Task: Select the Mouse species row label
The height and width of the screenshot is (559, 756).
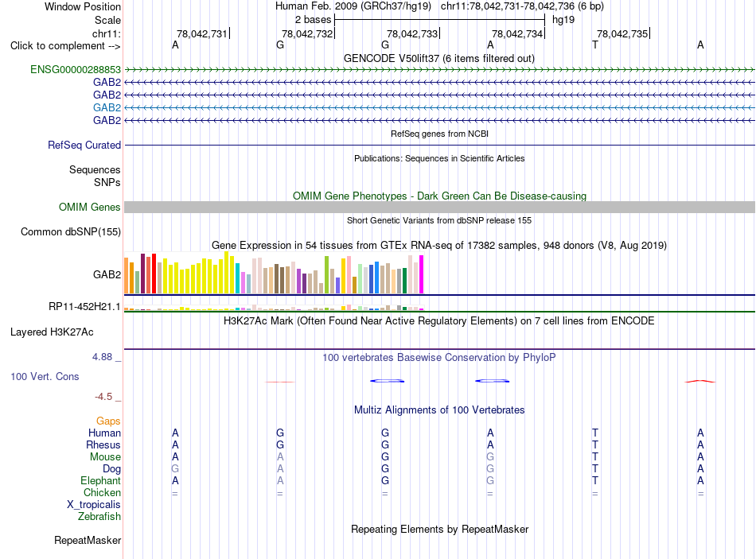Action: 105,457
